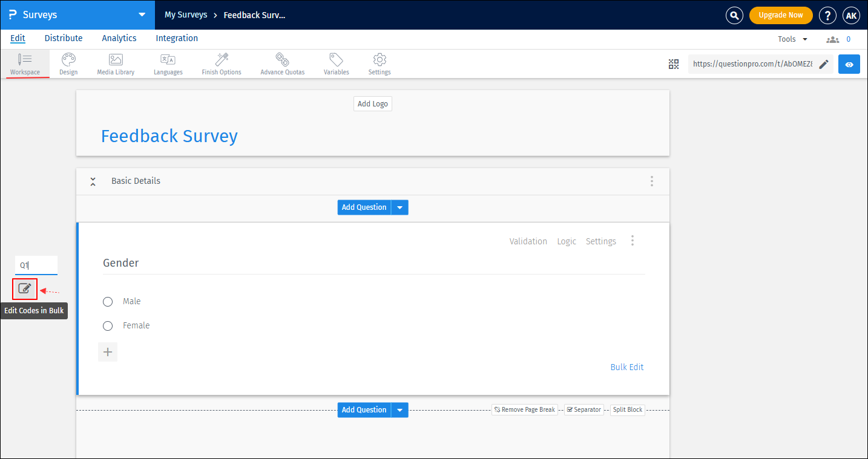Select the Female radio button

(x=108, y=325)
